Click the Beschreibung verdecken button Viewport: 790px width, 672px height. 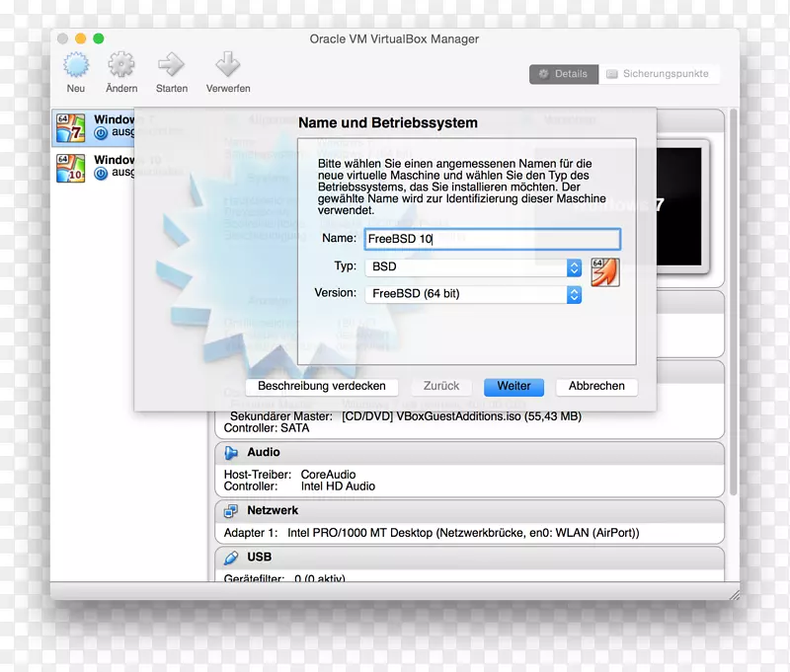coord(321,387)
